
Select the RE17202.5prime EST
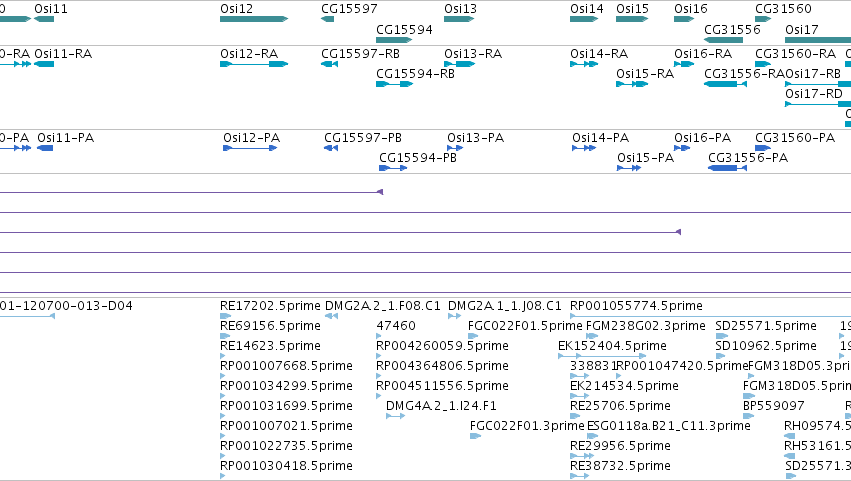tap(226, 316)
